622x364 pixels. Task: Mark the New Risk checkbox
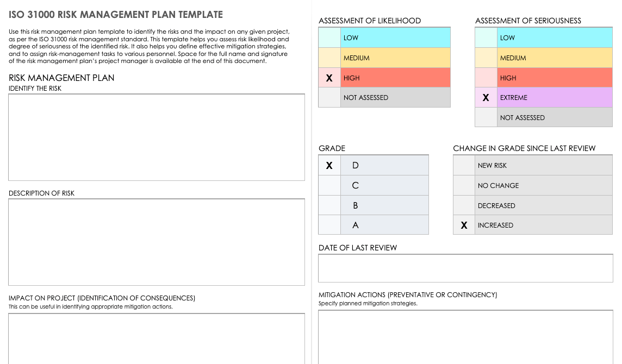[464, 166]
